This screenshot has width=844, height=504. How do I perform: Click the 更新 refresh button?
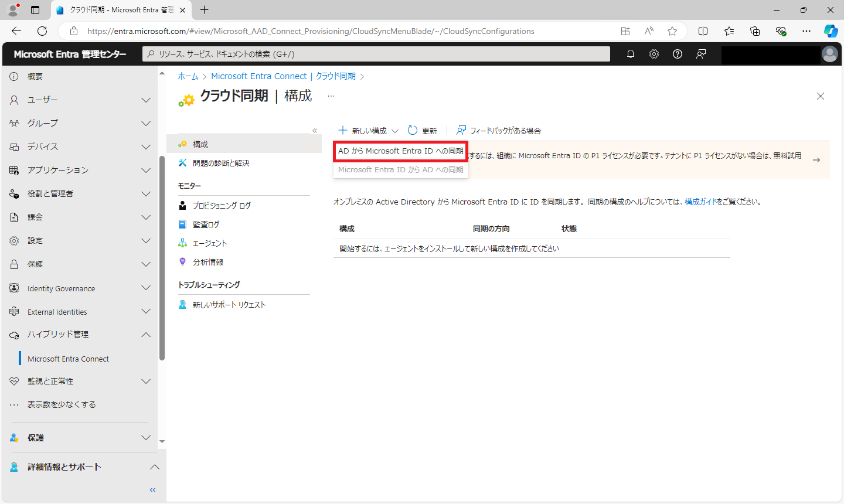pyautogui.click(x=423, y=130)
